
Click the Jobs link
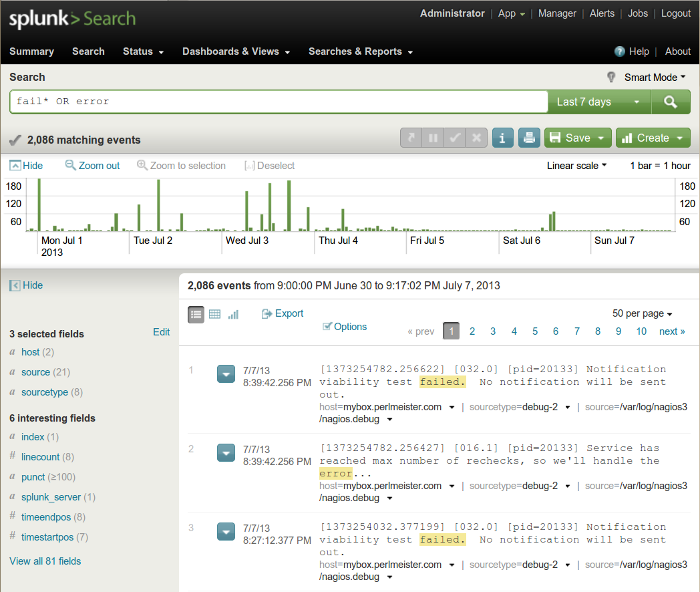click(x=637, y=14)
